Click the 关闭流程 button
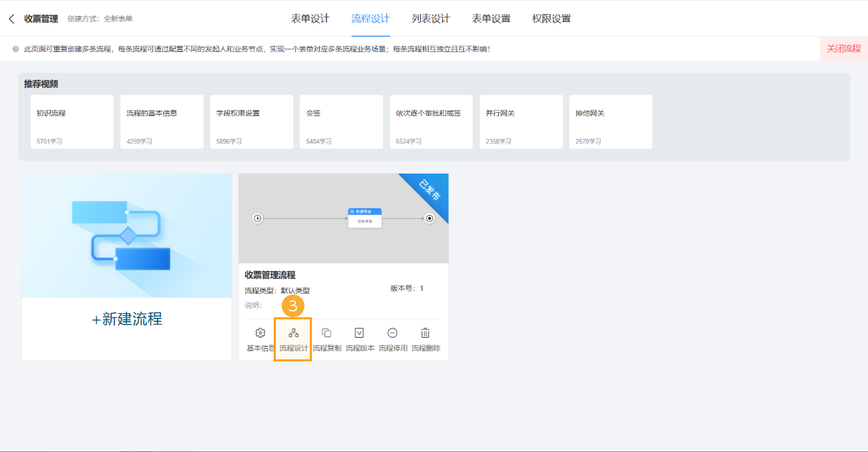The image size is (868, 452). pos(843,48)
